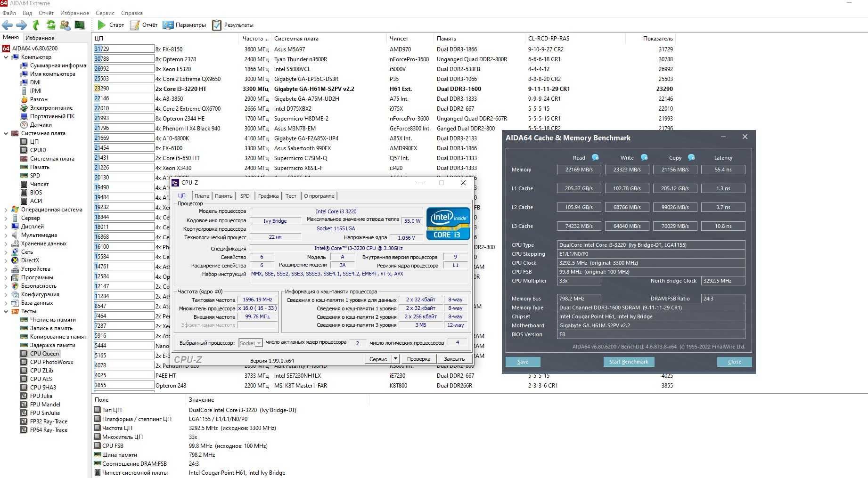Click the Write info bubble in Benchmark window
868x478 pixels.
(x=644, y=157)
